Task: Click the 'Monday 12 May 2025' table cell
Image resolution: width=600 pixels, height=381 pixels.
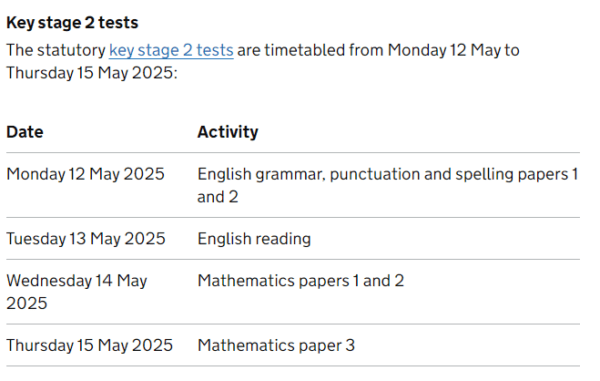Action: (x=85, y=174)
